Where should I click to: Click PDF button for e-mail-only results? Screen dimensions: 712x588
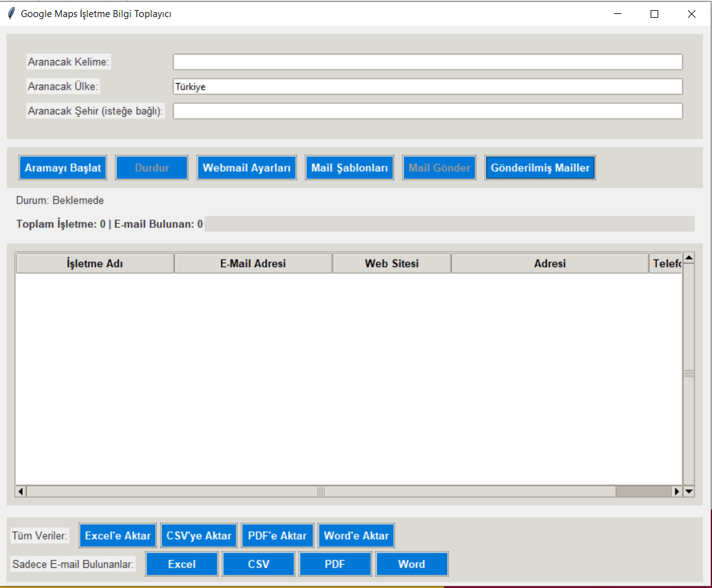[x=335, y=565]
